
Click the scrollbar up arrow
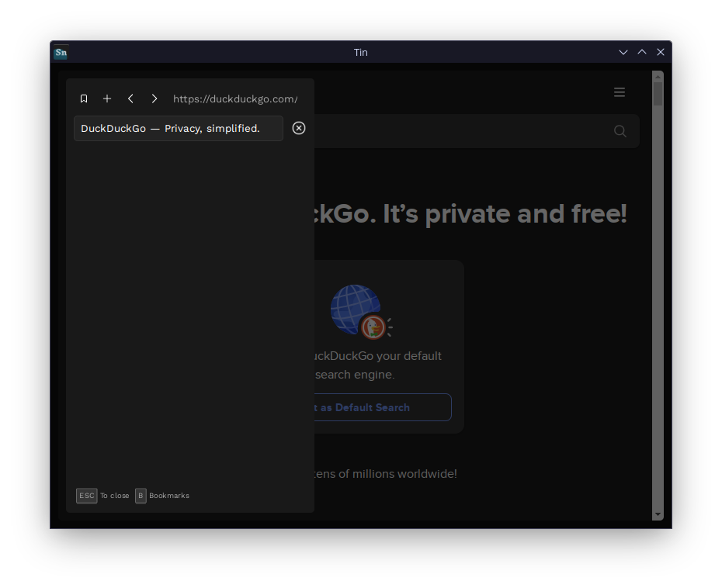click(x=658, y=76)
